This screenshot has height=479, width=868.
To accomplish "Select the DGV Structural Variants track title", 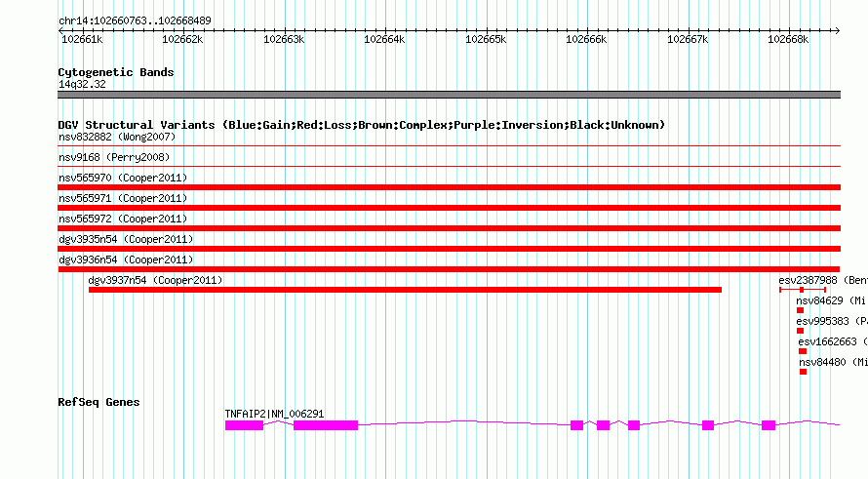I will [x=362, y=125].
